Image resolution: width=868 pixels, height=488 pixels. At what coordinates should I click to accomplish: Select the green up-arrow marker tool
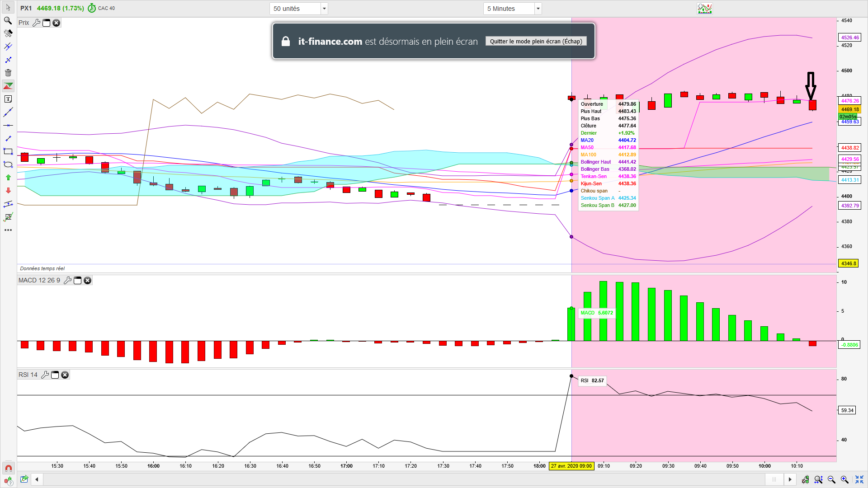tap(8, 178)
